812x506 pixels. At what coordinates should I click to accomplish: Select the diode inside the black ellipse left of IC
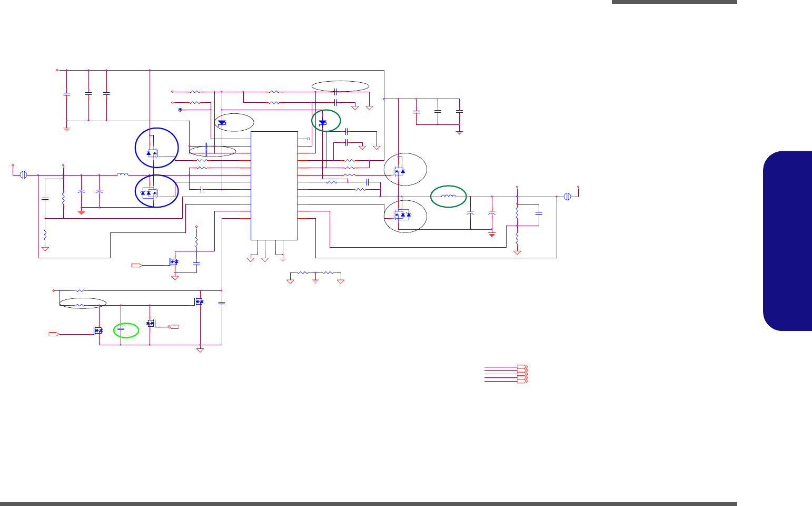click(222, 123)
